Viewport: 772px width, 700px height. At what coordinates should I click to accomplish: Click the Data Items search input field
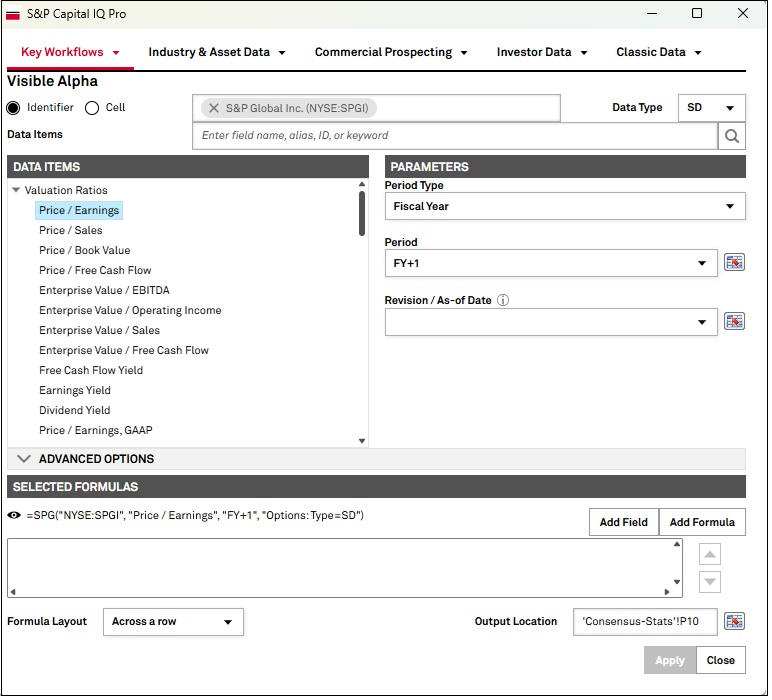pos(456,136)
